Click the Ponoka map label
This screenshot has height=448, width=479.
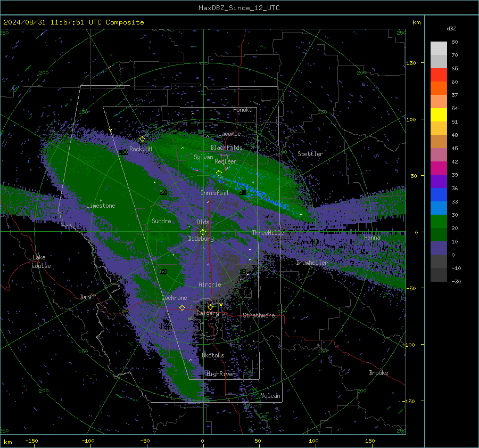coord(243,110)
